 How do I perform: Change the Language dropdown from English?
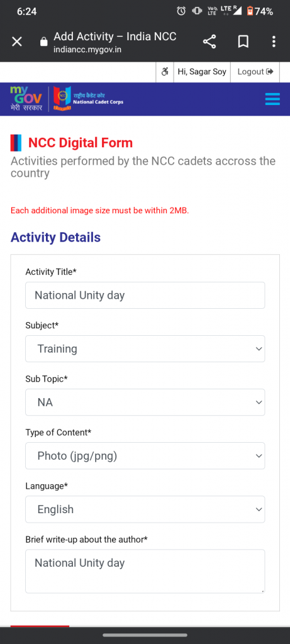[145, 509]
